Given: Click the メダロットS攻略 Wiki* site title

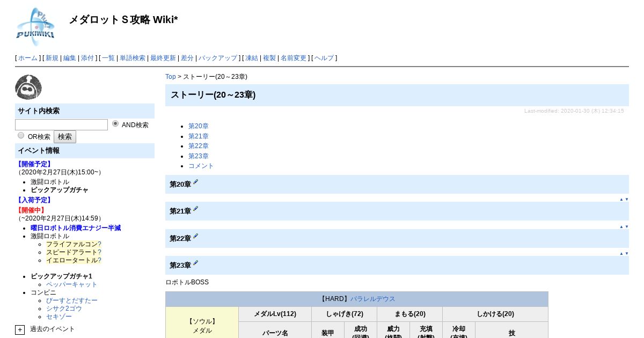Looking at the screenshot, I should pyautogui.click(x=123, y=20).
